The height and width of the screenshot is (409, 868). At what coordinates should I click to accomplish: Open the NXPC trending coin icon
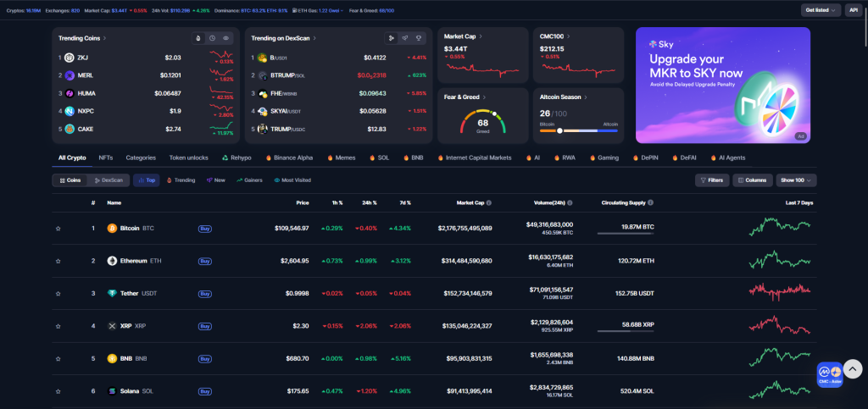click(70, 111)
